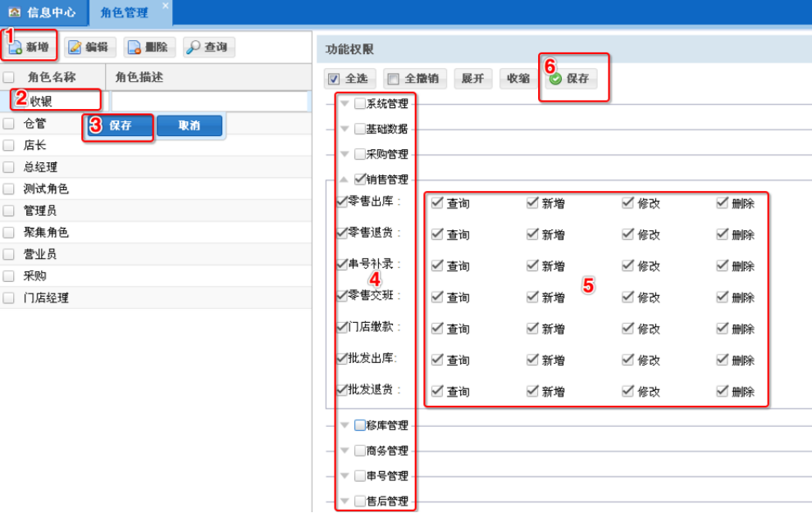Check the 系统管理 permission checkbox
The width and height of the screenshot is (812, 513).
(360, 103)
